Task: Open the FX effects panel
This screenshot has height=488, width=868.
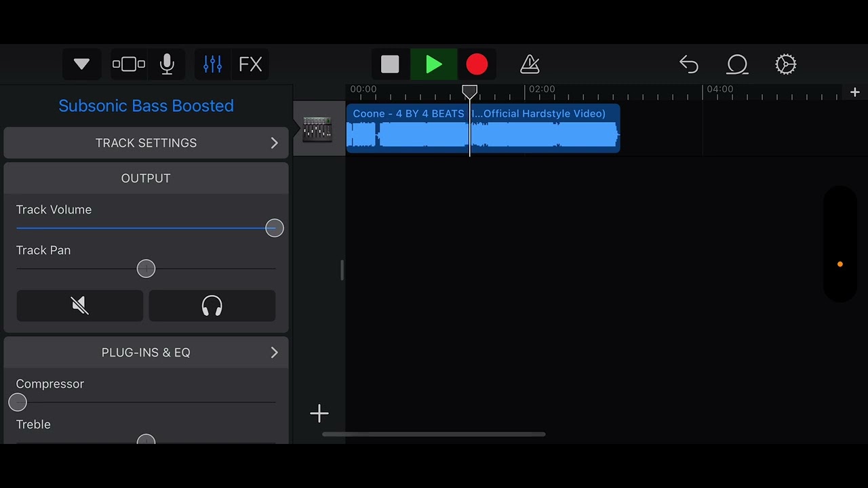Action: [x=250, y=64]
